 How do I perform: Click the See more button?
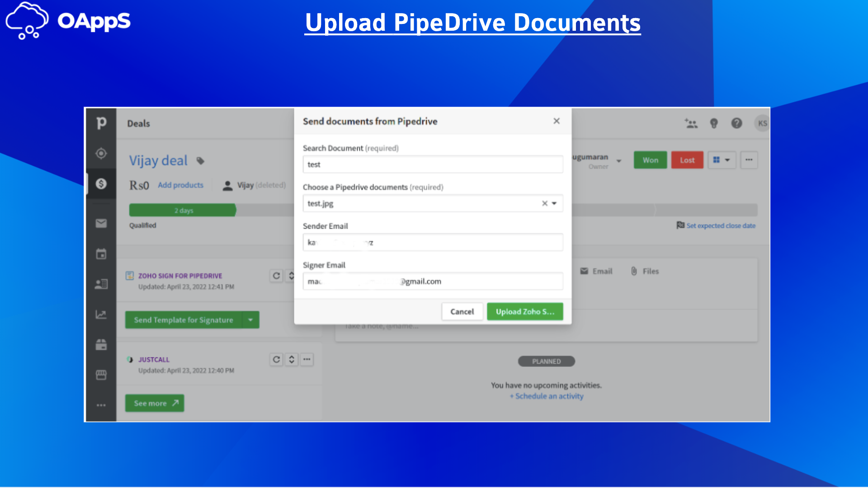[x=155, y=403]
